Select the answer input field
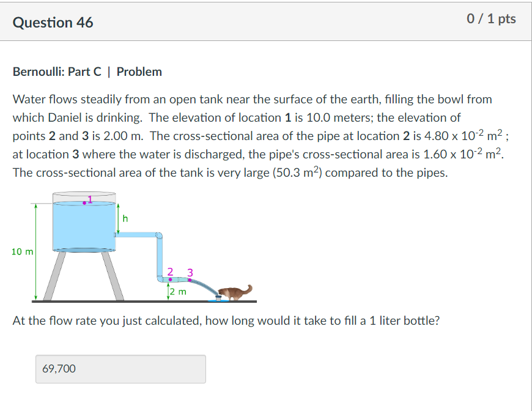The width and height of the screenshot is (532, 411). 120,369
